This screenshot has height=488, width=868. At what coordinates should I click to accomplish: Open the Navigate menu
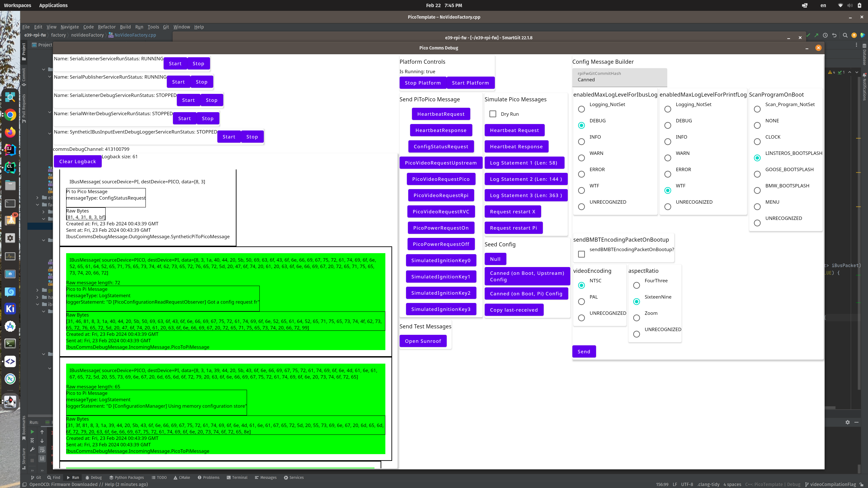click(x=70, y=27)
